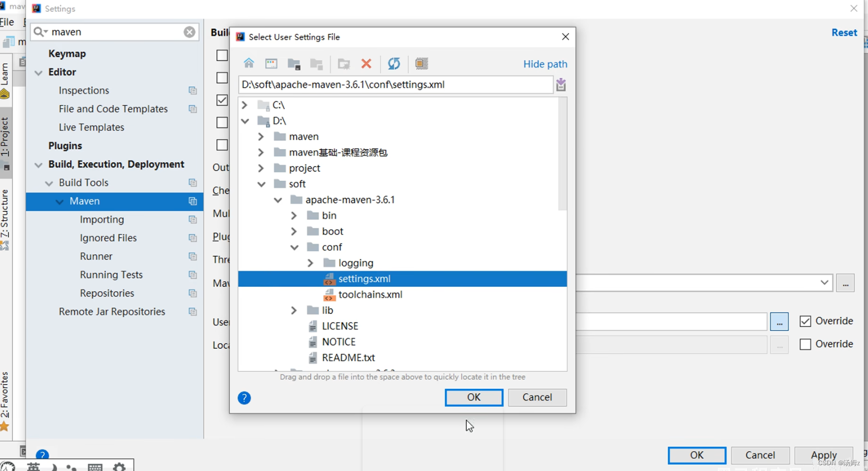
Task: Click the file tree vertical scrollbar
Action: click(562, 154)
